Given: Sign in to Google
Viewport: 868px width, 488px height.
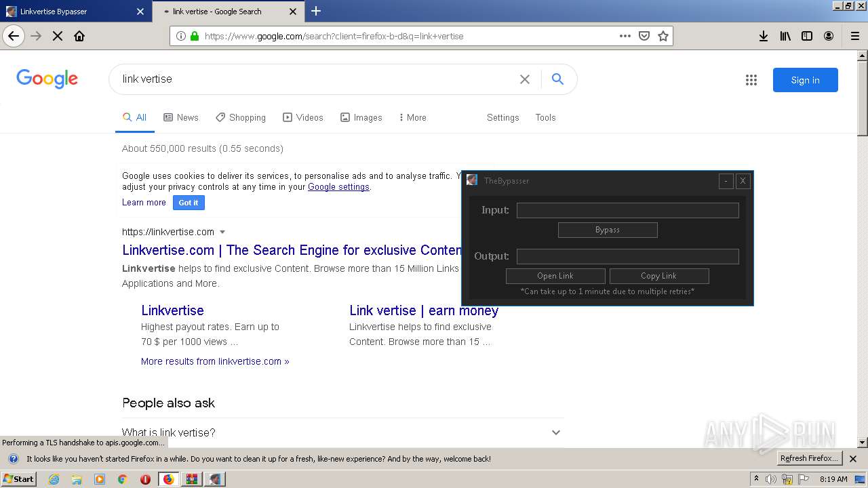Looking at the screenshot, I should [805, 80].
